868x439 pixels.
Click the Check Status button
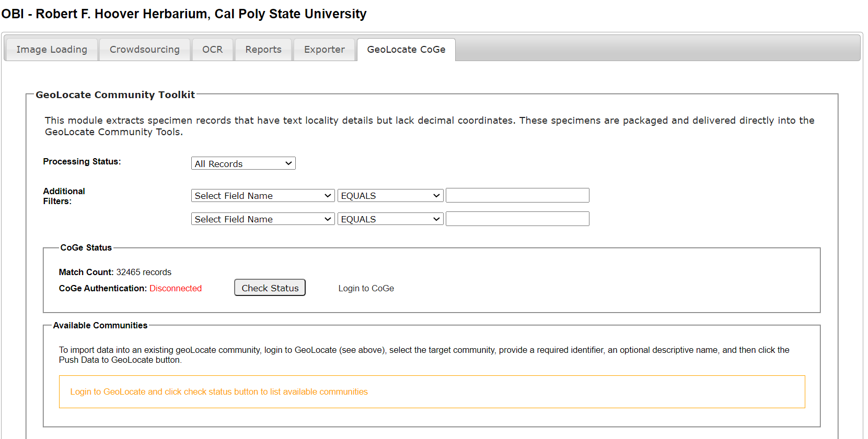270,288
